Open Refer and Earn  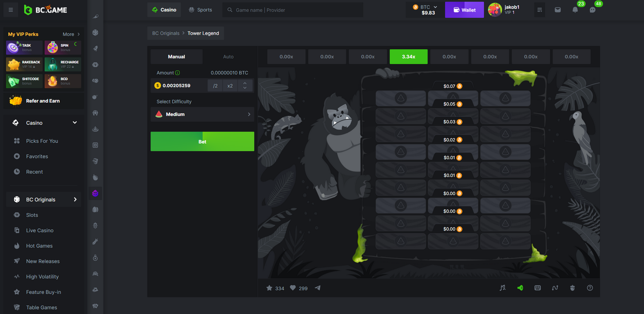pos(43,101)
